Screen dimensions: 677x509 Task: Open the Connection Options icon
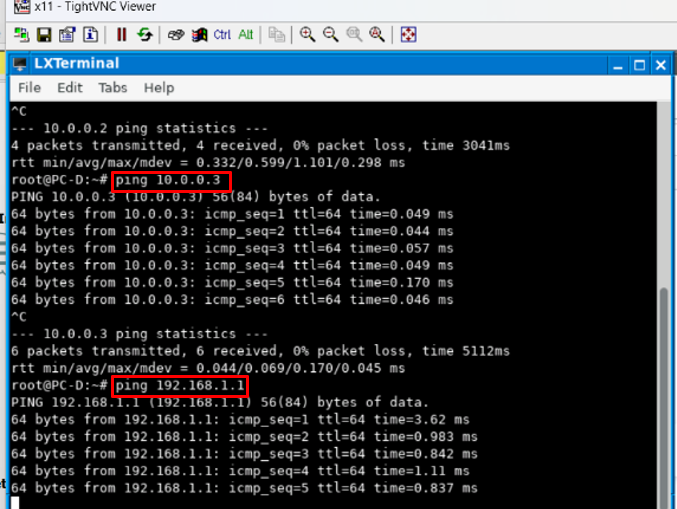tap(67, 35)
